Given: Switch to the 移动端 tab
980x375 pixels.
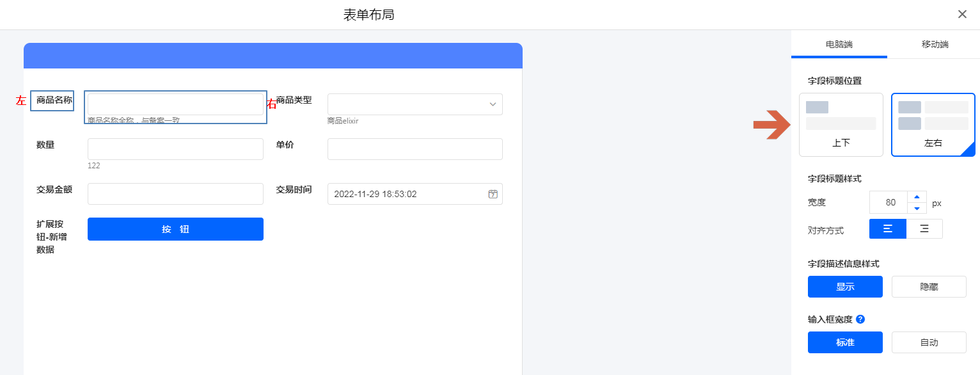Looking at the screenshot, I should [935, 45].
